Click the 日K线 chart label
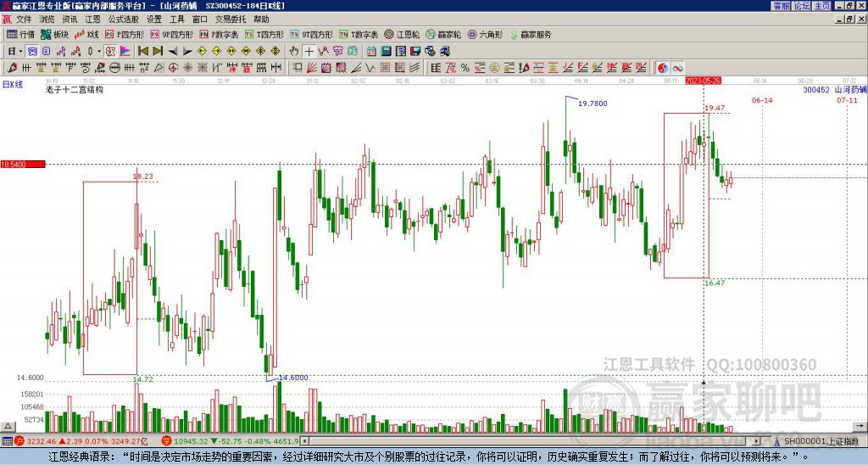 13,85
